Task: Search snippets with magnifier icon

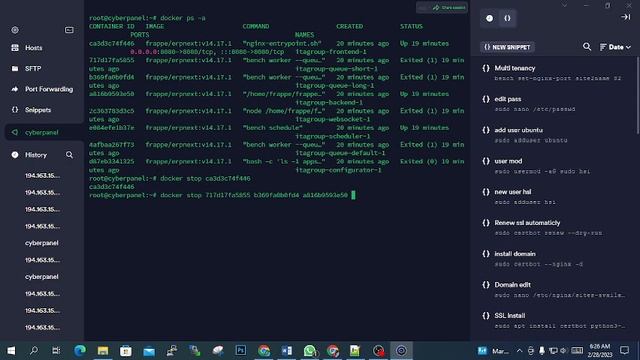Action: coord(587,47)
